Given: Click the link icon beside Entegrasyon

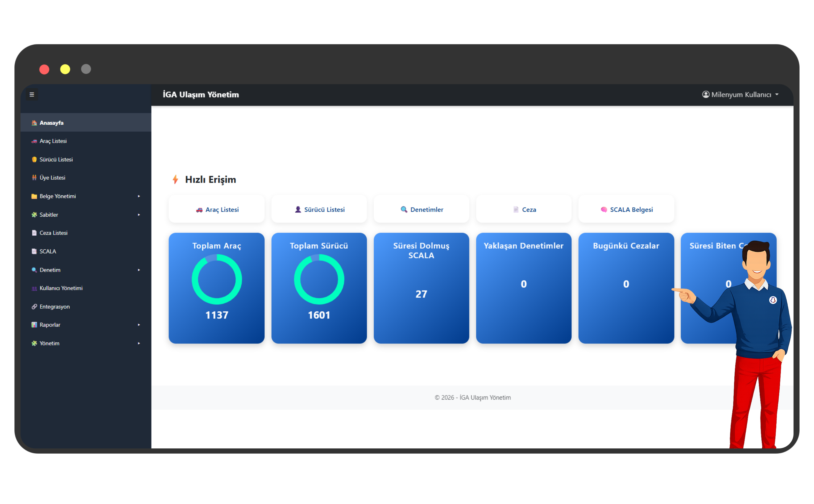Looking at the screenshot, I should tap(34, 306).
